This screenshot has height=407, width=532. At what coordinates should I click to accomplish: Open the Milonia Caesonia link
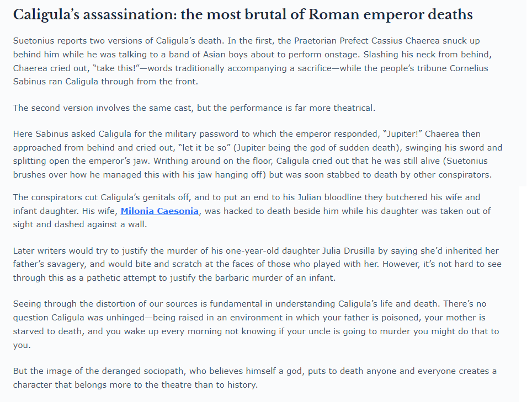pyautogui.click(x=159, y=211)
